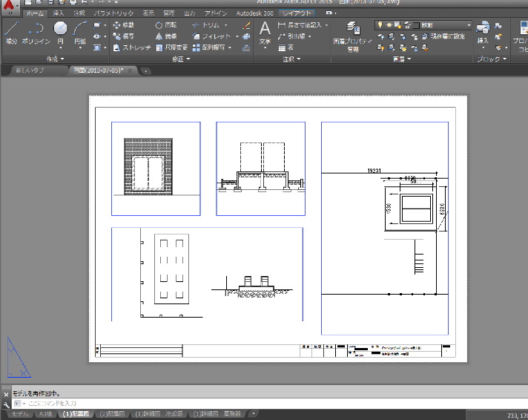
Task: Toggle layer on/off lightbulb in layer combo
Action: [x=380, y=25]
